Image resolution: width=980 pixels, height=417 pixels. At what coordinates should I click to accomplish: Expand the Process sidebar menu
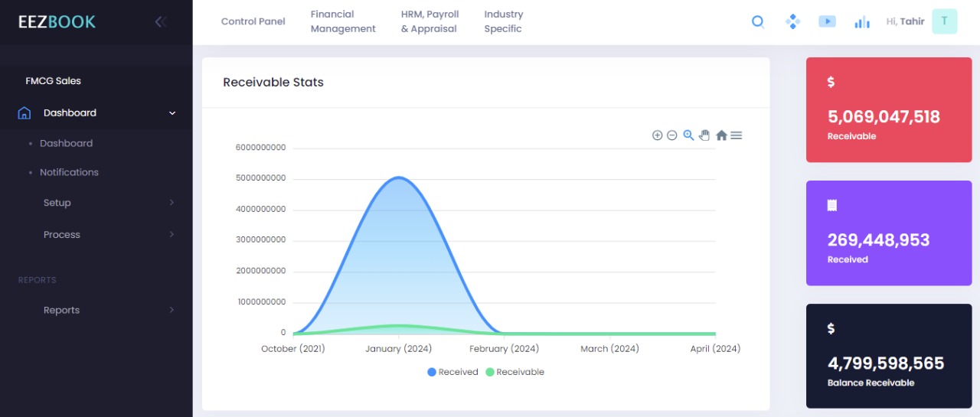[x=62, y=235]
